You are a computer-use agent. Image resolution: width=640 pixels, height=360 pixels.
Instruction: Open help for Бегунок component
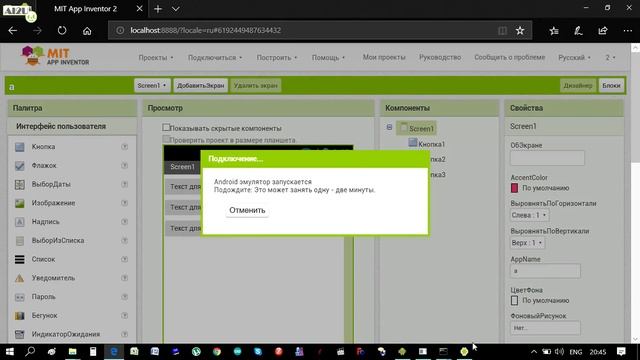click(124, 316)
